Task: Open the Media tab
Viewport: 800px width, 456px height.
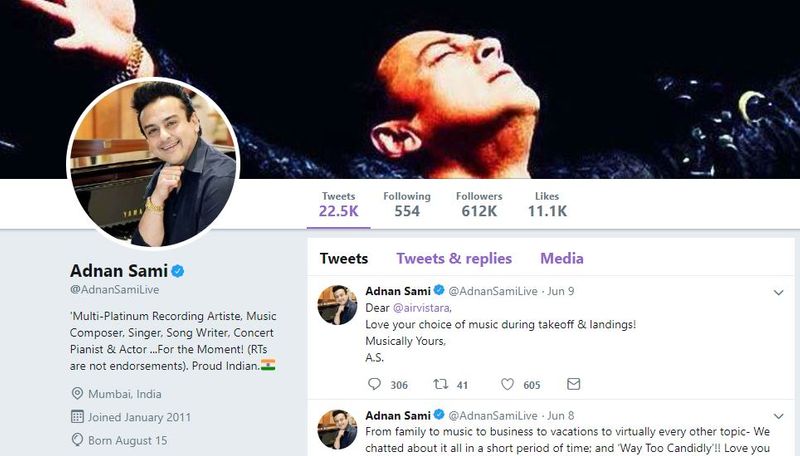Action: pyautogui.click(x=562, y=258)
